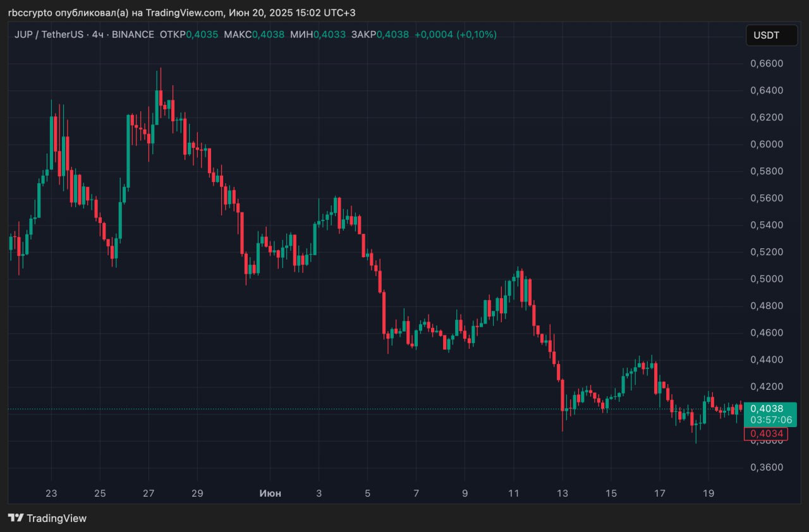Screen dimensions: 809x532
Task: Click the ЗАКР close value 0,4038
Action: tap(392, 34)
